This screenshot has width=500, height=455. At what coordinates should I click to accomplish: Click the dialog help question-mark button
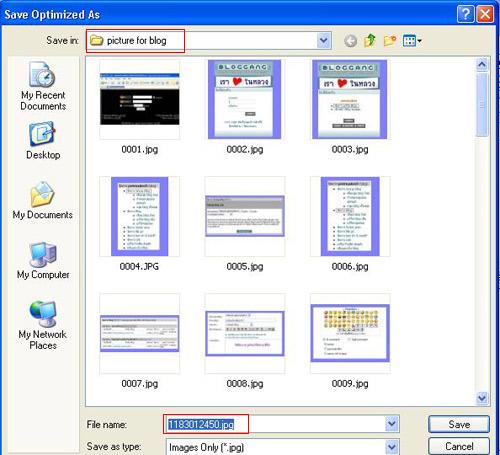click(x=465, y=14)
